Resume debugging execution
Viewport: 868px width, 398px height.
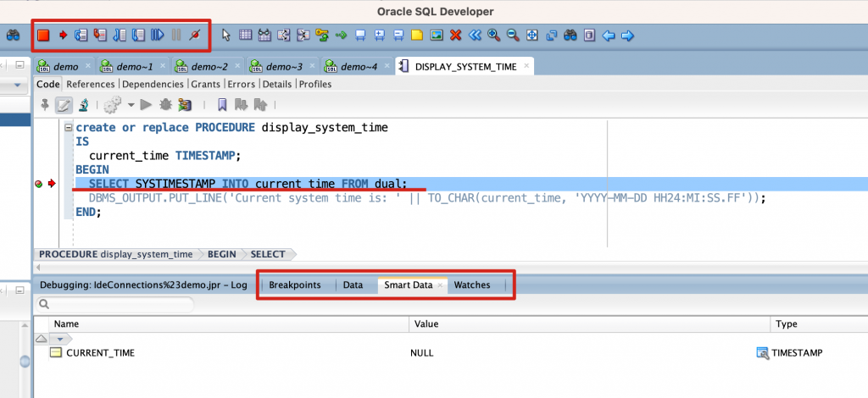tap(158, 36)
